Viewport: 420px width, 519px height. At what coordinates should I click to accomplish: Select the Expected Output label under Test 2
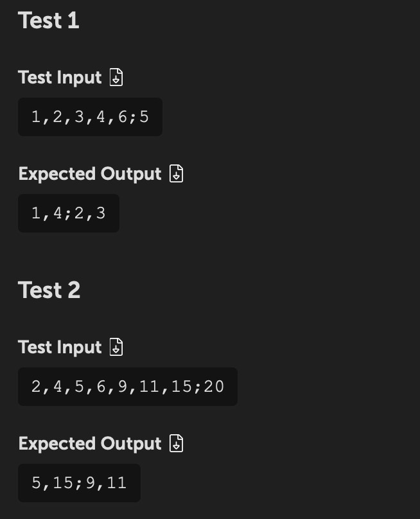(89, 443)
